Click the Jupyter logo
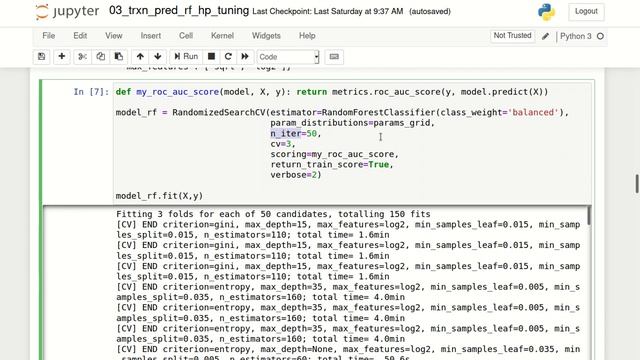 point(67,11)
